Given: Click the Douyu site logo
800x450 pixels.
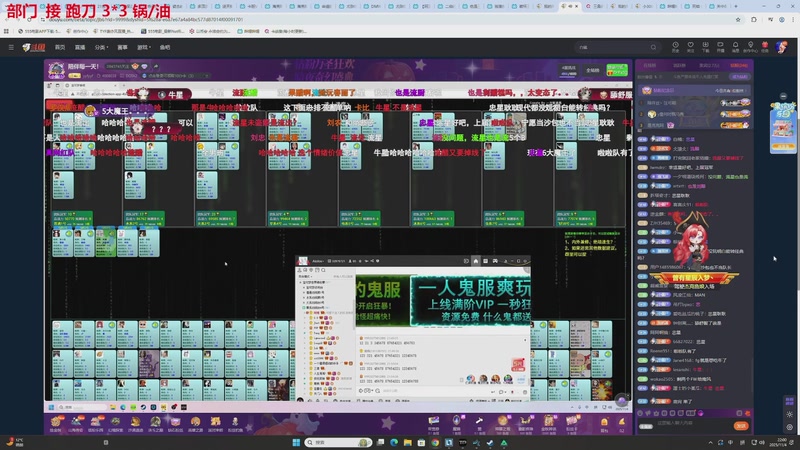Looking at the screenshot, I should (x=34, y=47).
